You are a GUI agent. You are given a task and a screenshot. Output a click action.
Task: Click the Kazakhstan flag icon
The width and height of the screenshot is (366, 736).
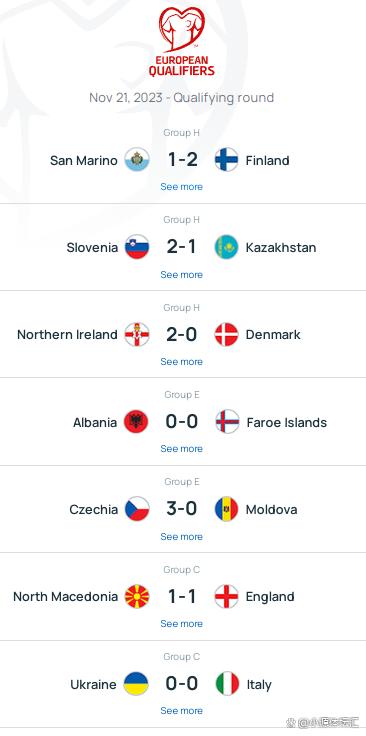point(227,247)
